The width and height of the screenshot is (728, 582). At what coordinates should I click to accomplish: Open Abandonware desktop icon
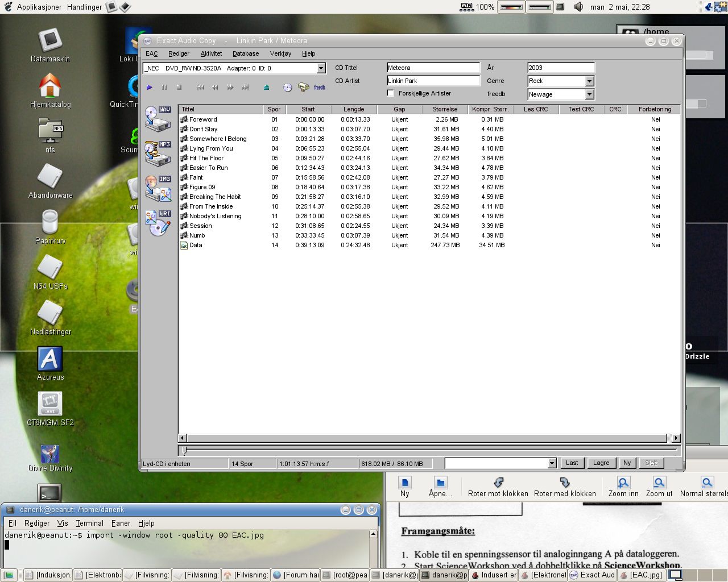click(x=50, y=182)
